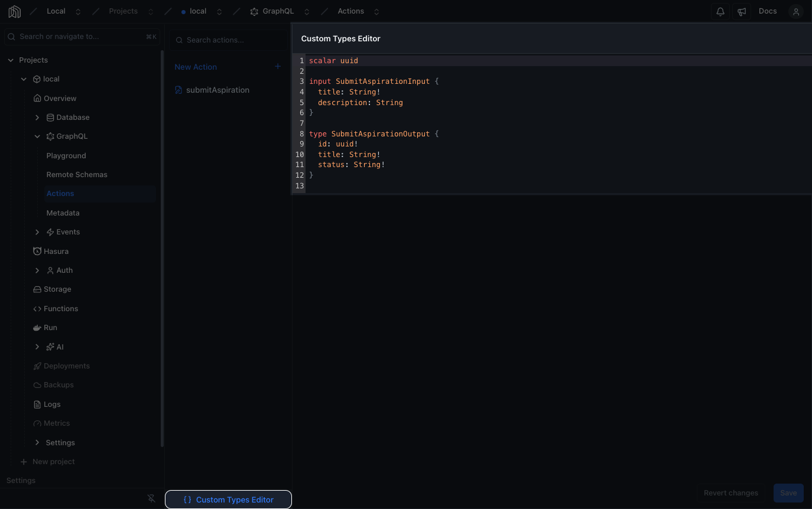Click the New project plus icon
The height and width of the screenshot is (509, 812).
tap(24, 462)
